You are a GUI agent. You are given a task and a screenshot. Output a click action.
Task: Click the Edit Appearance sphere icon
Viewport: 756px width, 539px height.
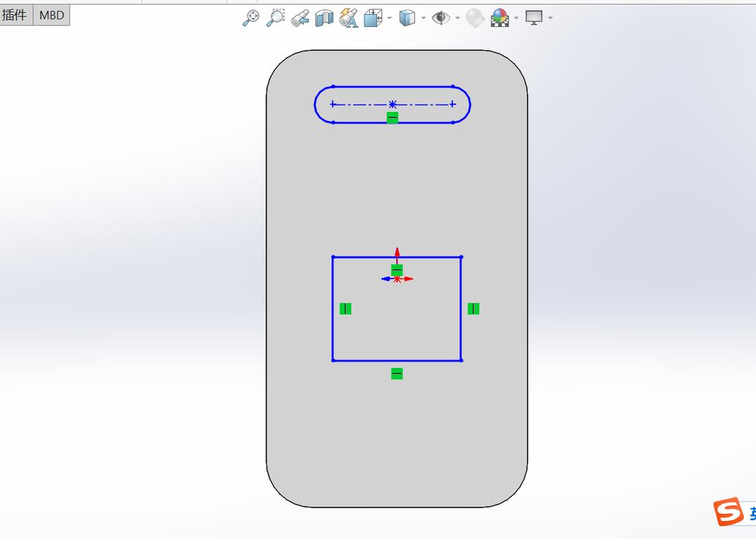point(475,18)
